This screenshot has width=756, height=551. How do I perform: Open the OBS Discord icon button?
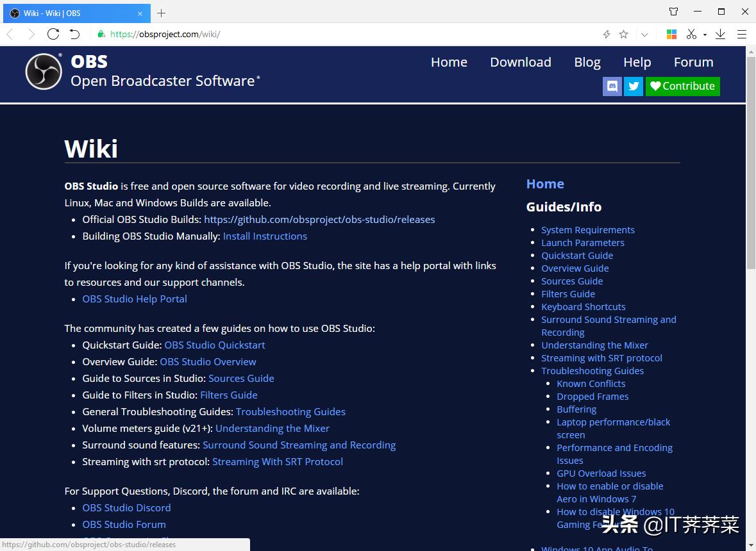point(612,86)
